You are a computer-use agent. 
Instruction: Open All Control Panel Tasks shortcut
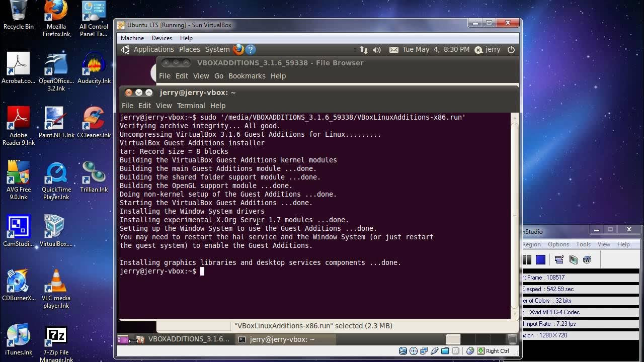point(94,19)
